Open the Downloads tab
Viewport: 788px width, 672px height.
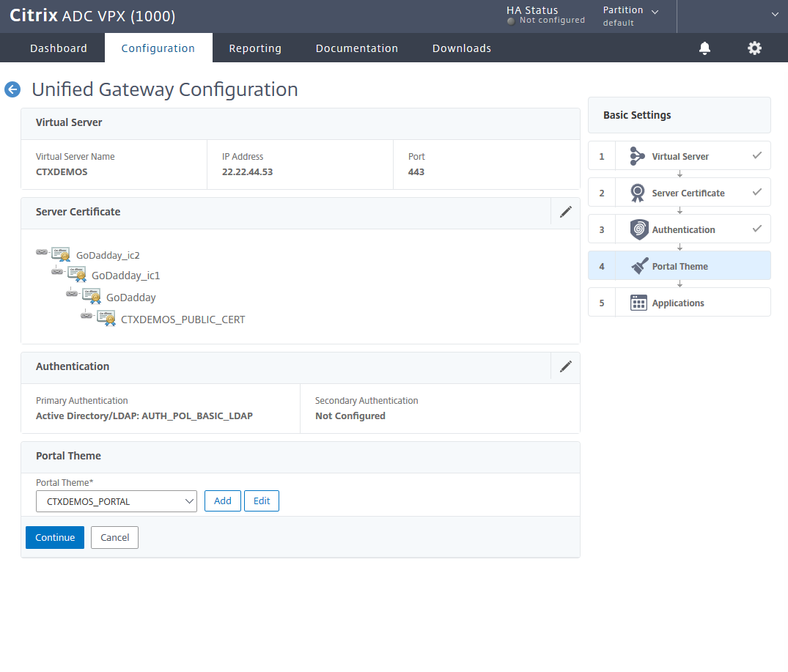point(462,48)
